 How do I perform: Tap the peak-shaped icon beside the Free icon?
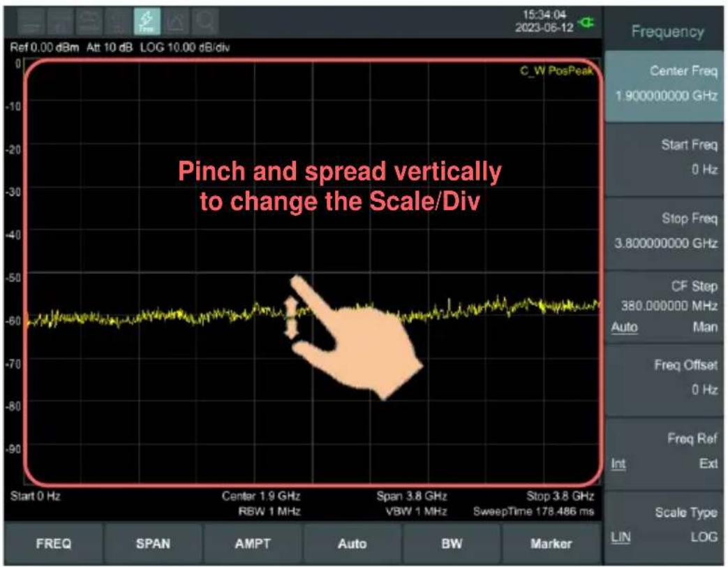click(175, 22)
